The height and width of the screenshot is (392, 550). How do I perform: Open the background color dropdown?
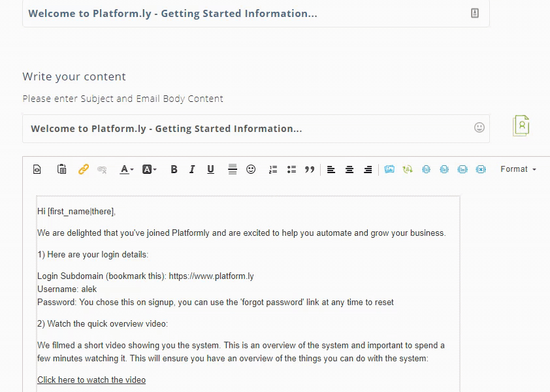[150, 169]
